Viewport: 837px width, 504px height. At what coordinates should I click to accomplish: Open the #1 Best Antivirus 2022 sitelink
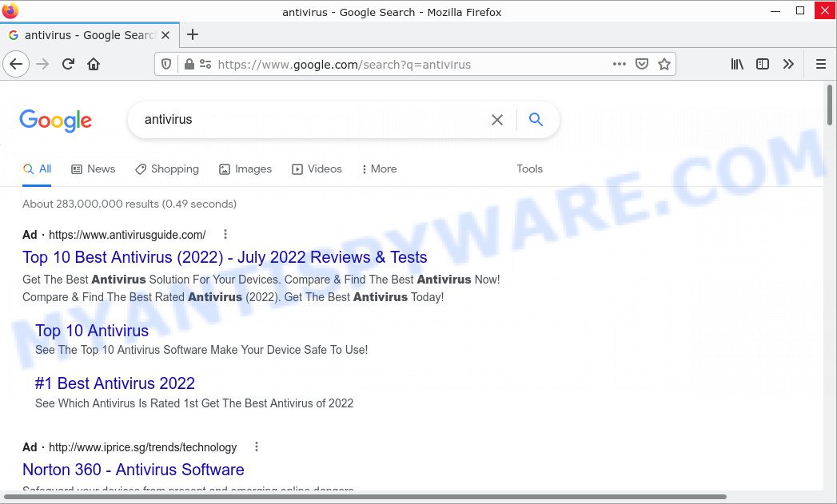(115, 383)
